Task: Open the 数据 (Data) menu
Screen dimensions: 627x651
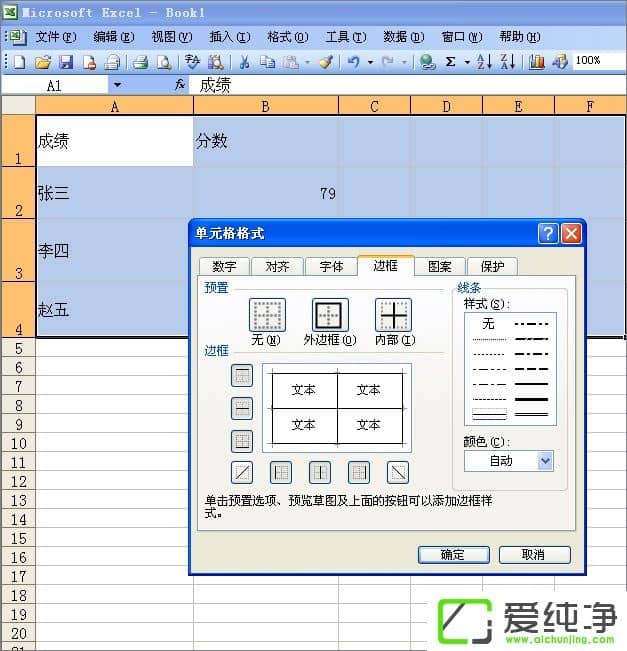Action: point(403,37)
